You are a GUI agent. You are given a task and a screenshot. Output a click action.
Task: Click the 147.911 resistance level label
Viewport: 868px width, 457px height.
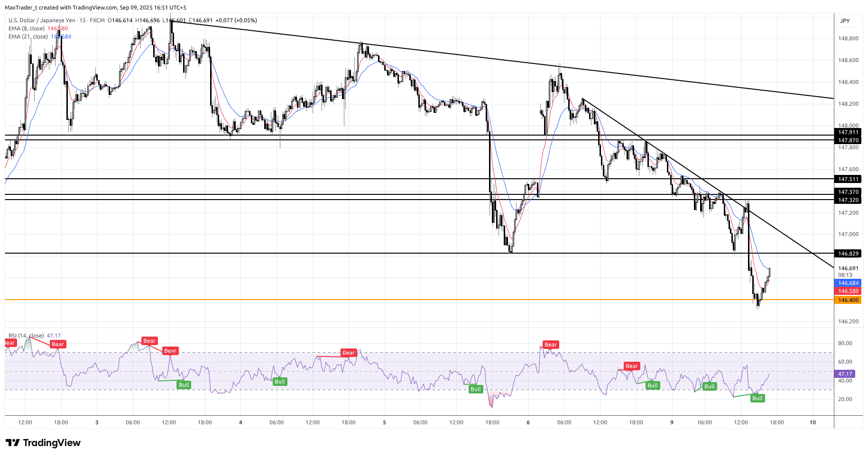pos(848,132)
